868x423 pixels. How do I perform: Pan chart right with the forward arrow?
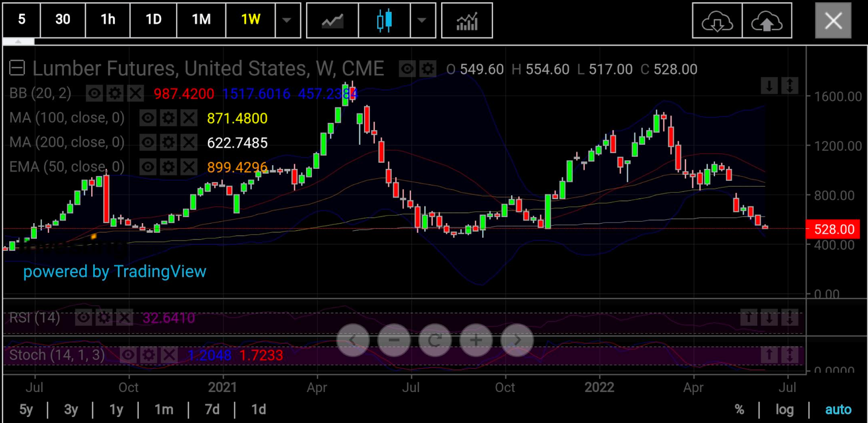517,340
